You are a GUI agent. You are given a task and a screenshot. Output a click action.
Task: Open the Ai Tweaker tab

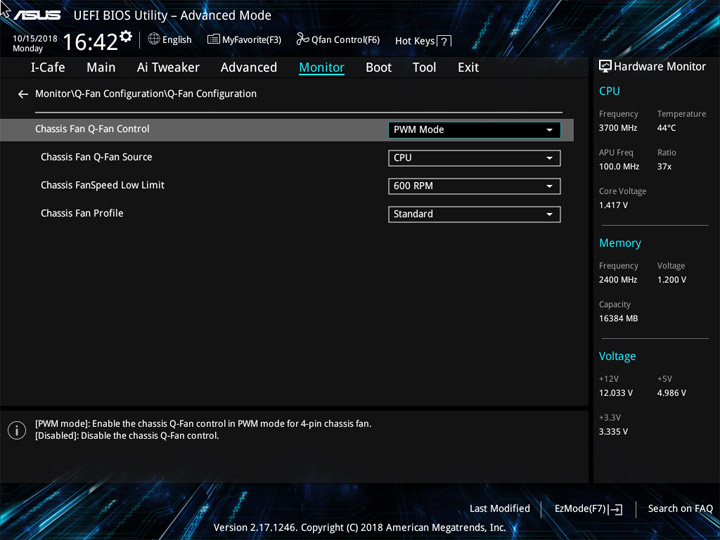pos(168,68)
